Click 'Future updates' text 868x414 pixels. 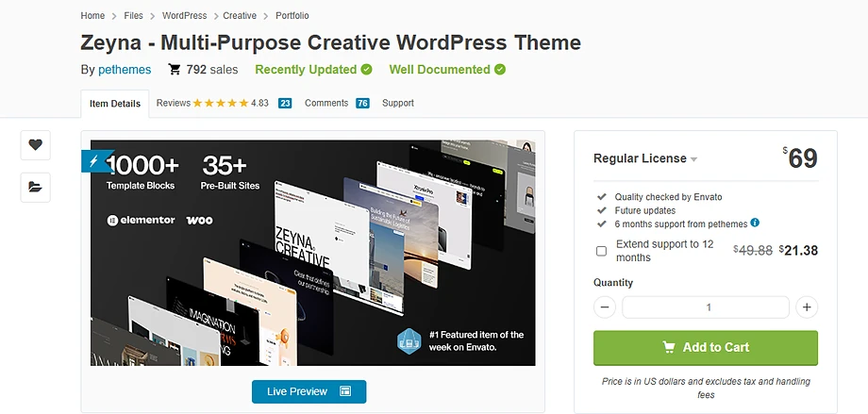(645, 211)
